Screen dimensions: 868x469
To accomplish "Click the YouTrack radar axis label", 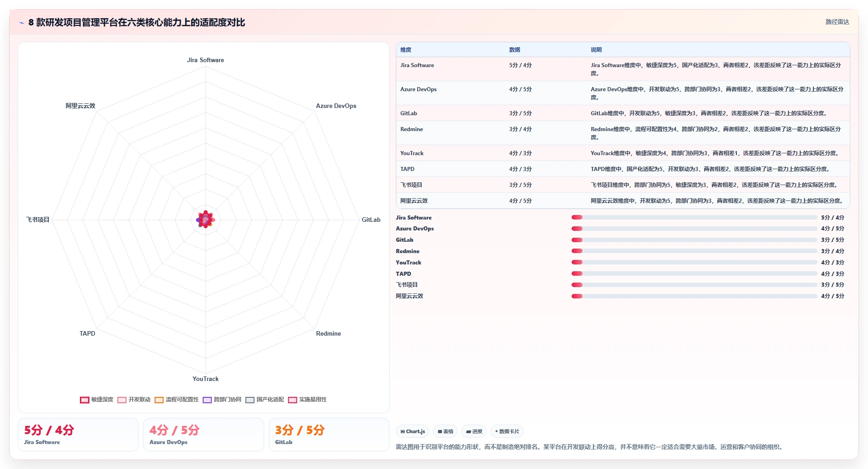I will point(206,379).
